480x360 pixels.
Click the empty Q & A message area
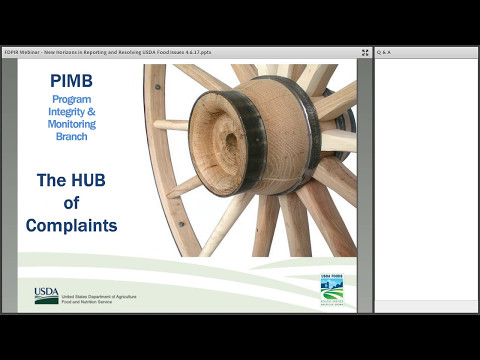426,179
